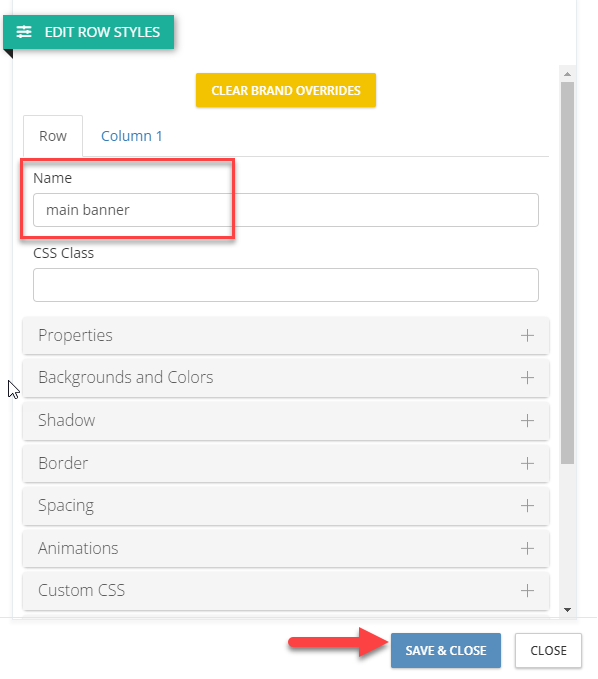Click the Close button in the footer

tap(548, 650)
